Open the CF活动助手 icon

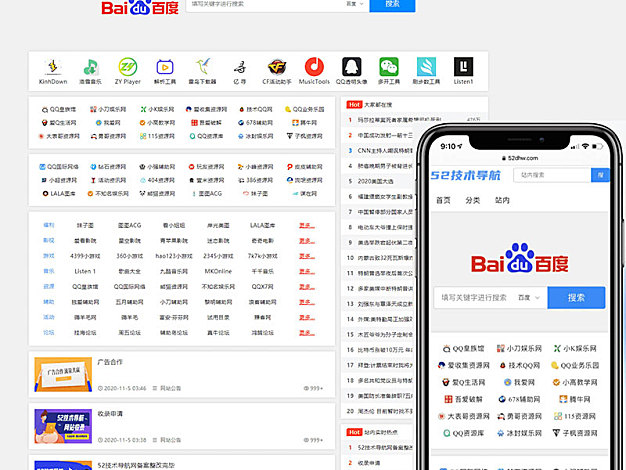[x=277, y=67]
